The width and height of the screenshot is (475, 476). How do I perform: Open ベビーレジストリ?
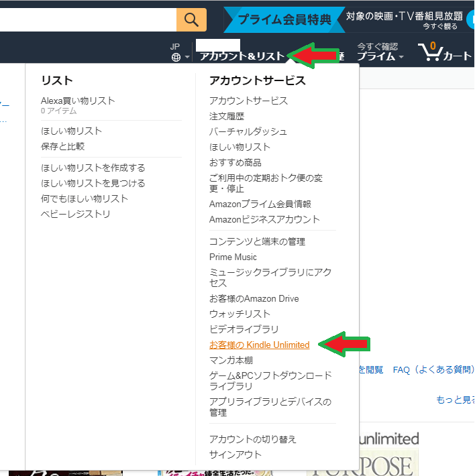pos(75,214)
